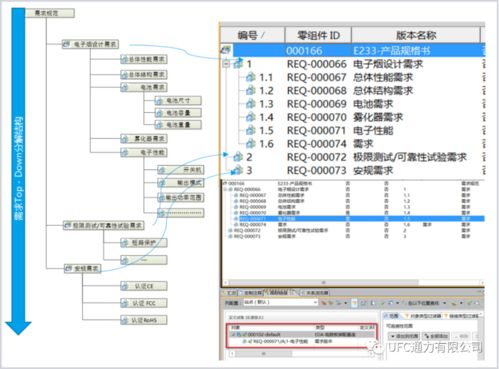Click the 电池重量 diagram node
Image resolution: width=499 pixels, height=369 pixels.
[178, 125]
